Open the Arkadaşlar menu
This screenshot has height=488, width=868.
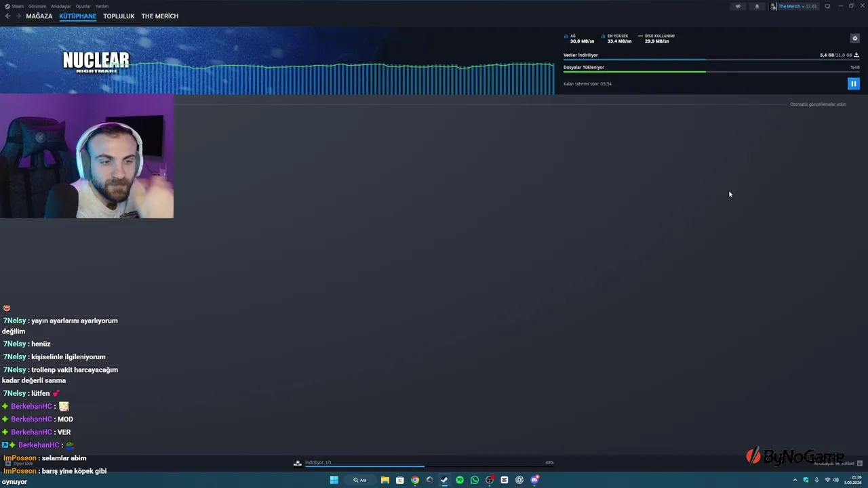click(61, 6)
